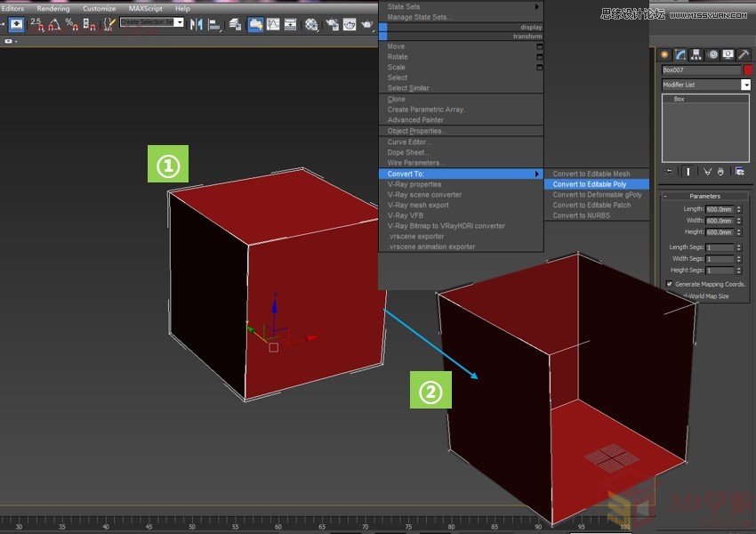Viewport: 756px width, 534px height.
Task: Open the Rendering menu
Action: pos(53,9)
